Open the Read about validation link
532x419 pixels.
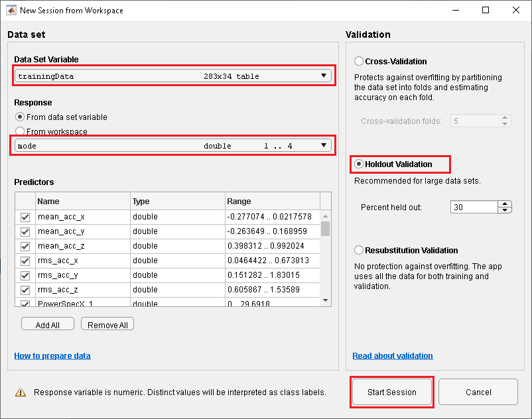click(393, 356)
